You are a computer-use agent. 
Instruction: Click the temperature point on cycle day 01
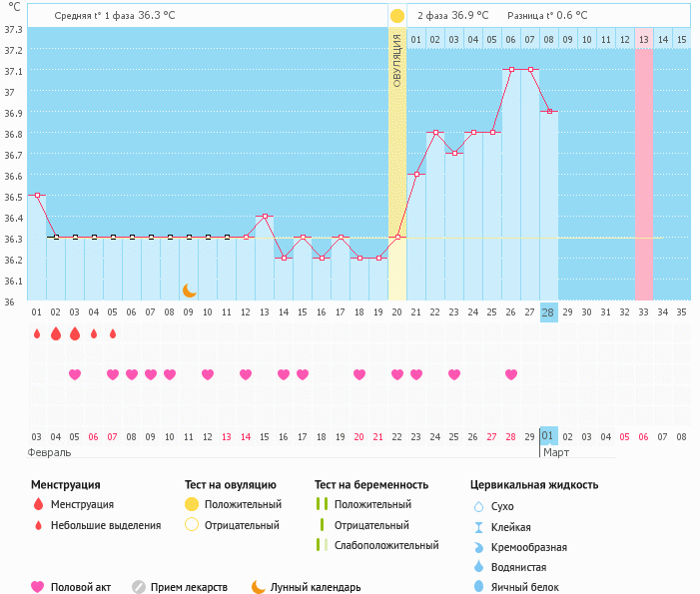click(37, 196)
